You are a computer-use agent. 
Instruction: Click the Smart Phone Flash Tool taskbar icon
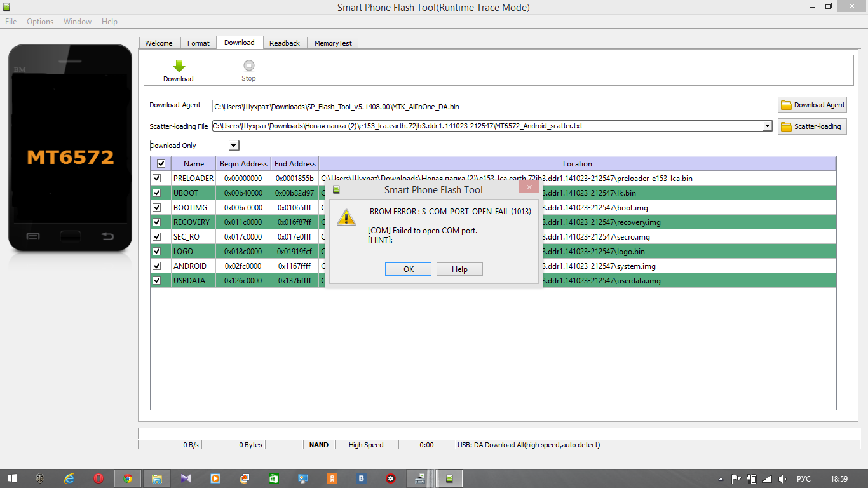[449, 478]
